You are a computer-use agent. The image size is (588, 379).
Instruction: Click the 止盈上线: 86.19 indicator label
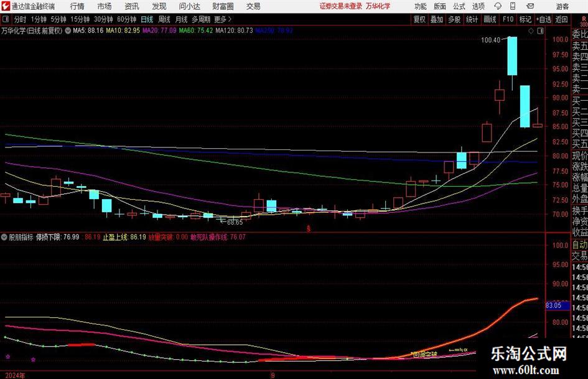pos(124,237)
